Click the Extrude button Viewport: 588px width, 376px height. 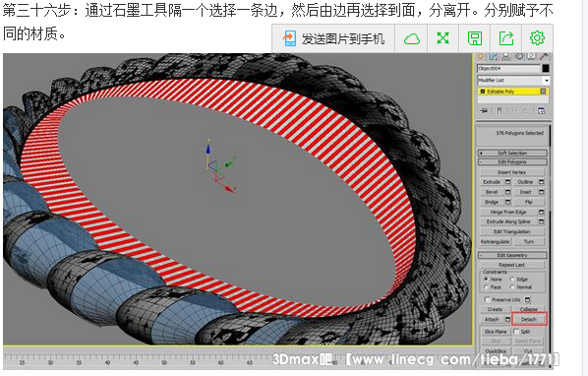(492, 182)
